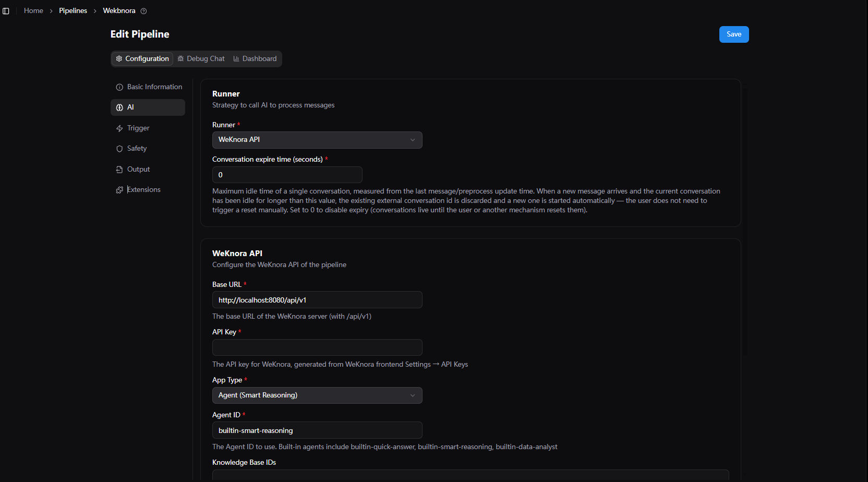Navigate to Pipelines breadcrumb
868x482 pixels.
[73, 11]
